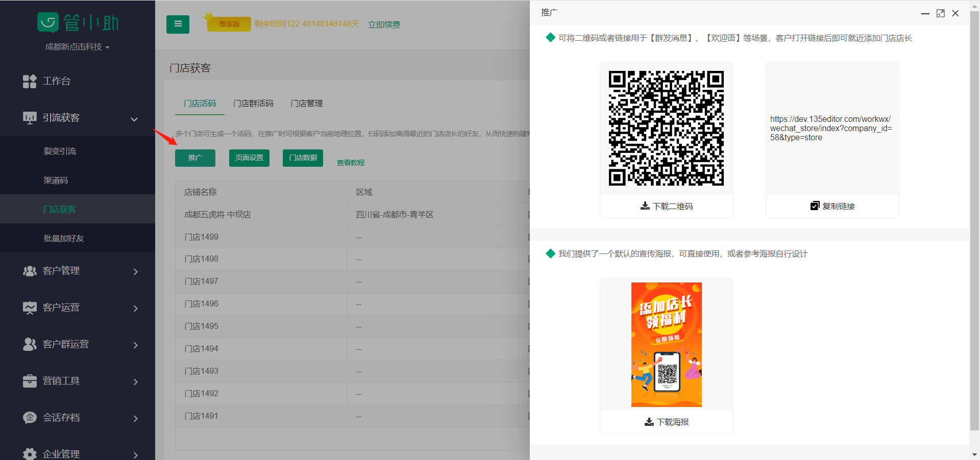Click the 门店1496 store row
The image size is (980, 460).
352,304
